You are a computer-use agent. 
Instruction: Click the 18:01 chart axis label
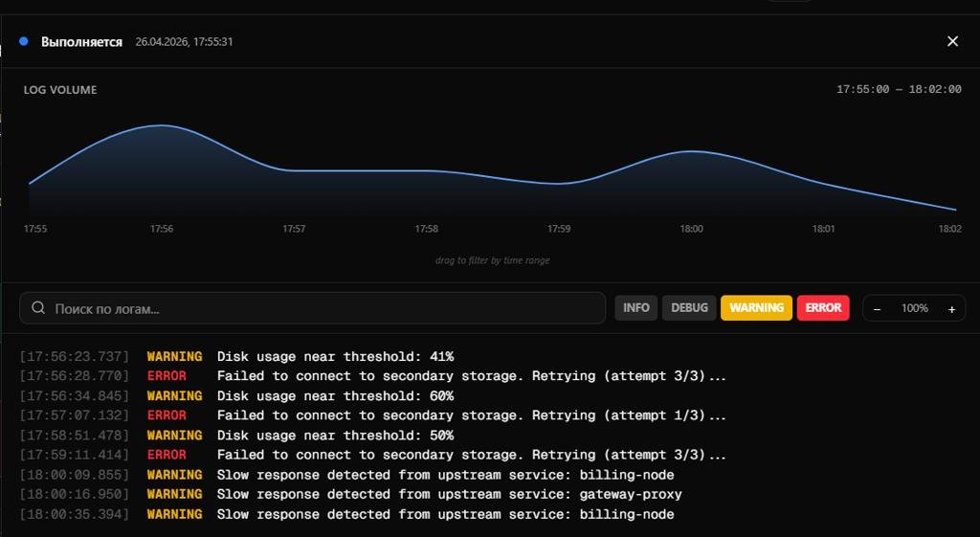click(823, 229)
